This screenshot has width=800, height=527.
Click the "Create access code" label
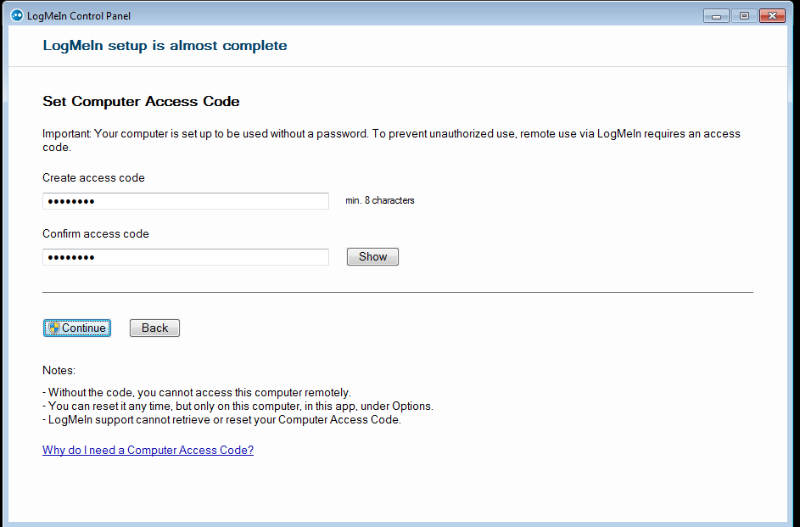(x=93, y=178)
